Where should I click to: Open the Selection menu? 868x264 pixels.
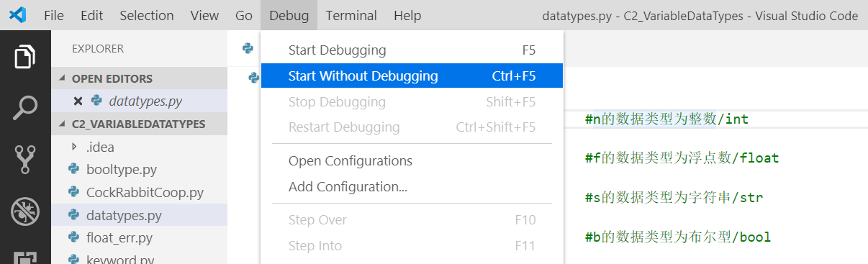147,15
